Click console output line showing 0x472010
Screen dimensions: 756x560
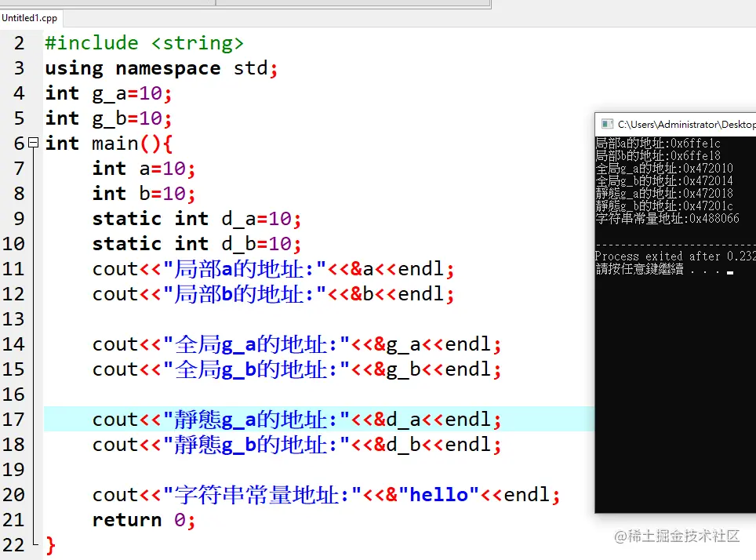click(664, 169)
